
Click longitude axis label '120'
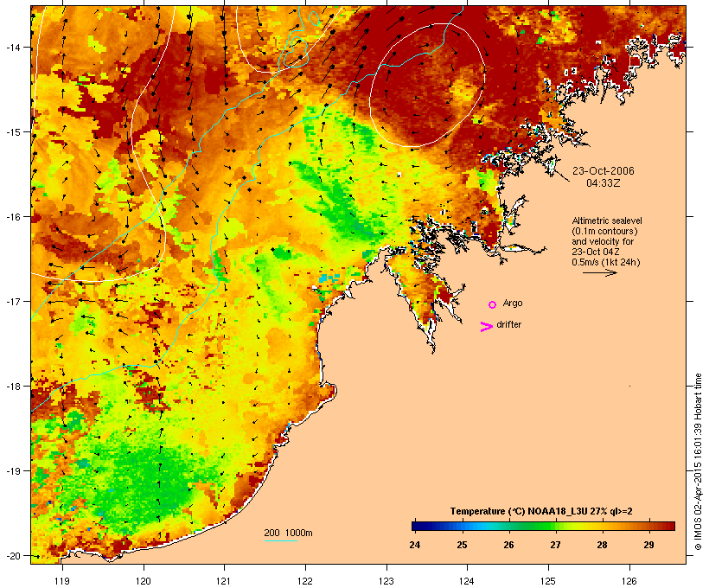tap(144, 581)
